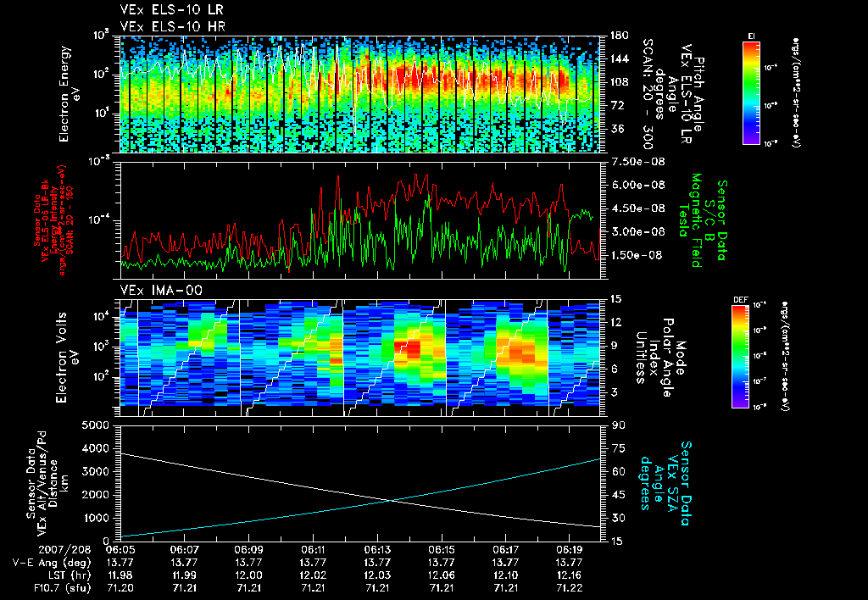The width and height of the screenshot is (868, 600).
Task: Click the 06:11 time tick label
Action: click(313, 551)
